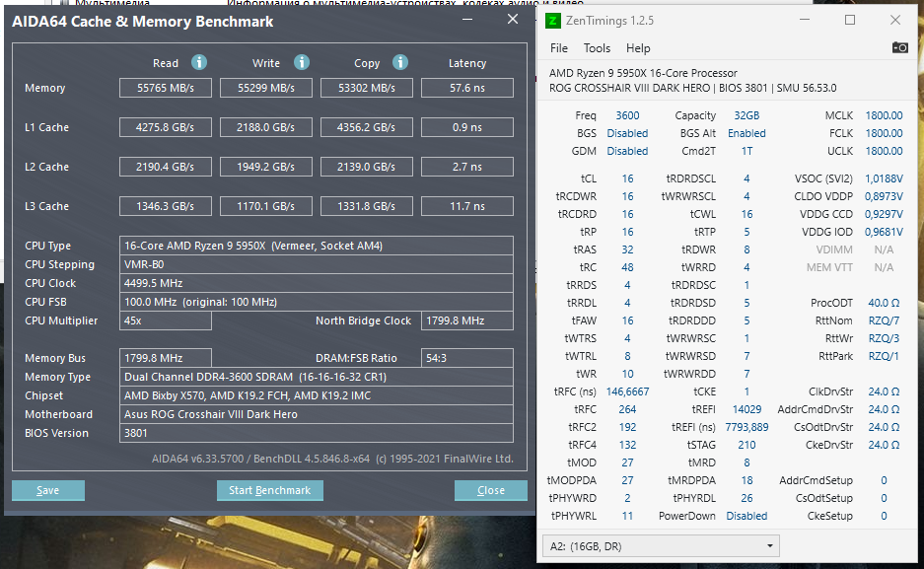This screenshot has height=569, width=924.
Task: Click the MCLK 1800.00 value
Action: (884, 115)
